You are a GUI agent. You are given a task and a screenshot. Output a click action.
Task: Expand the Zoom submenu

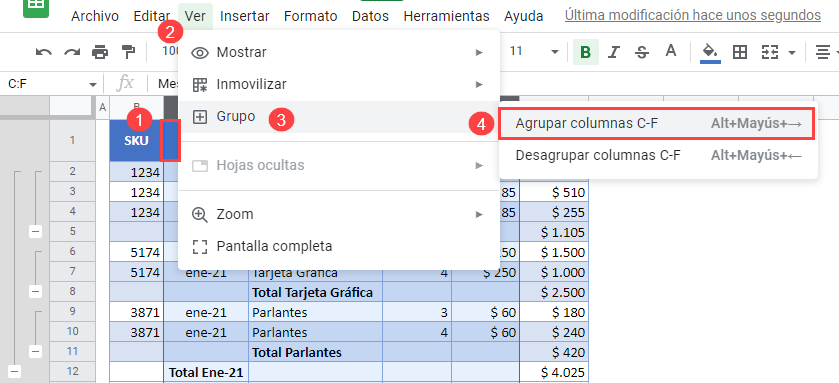(x=339, y=215)
